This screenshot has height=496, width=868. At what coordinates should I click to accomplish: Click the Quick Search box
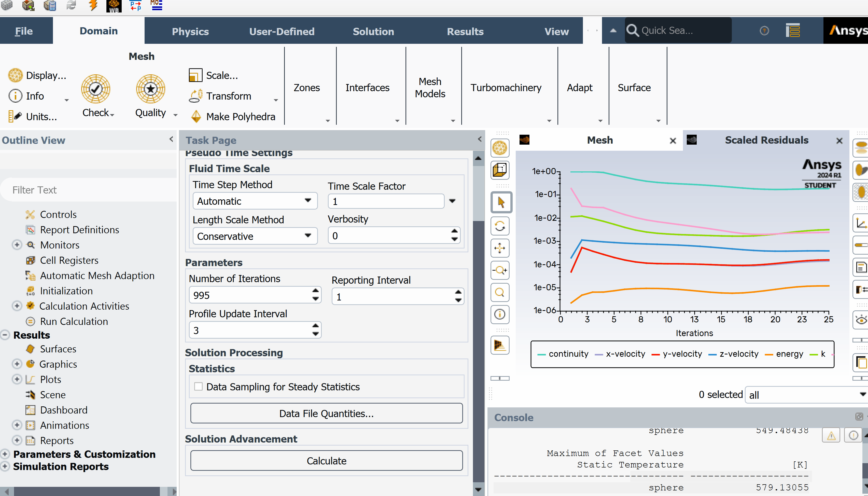coord(678,30)
